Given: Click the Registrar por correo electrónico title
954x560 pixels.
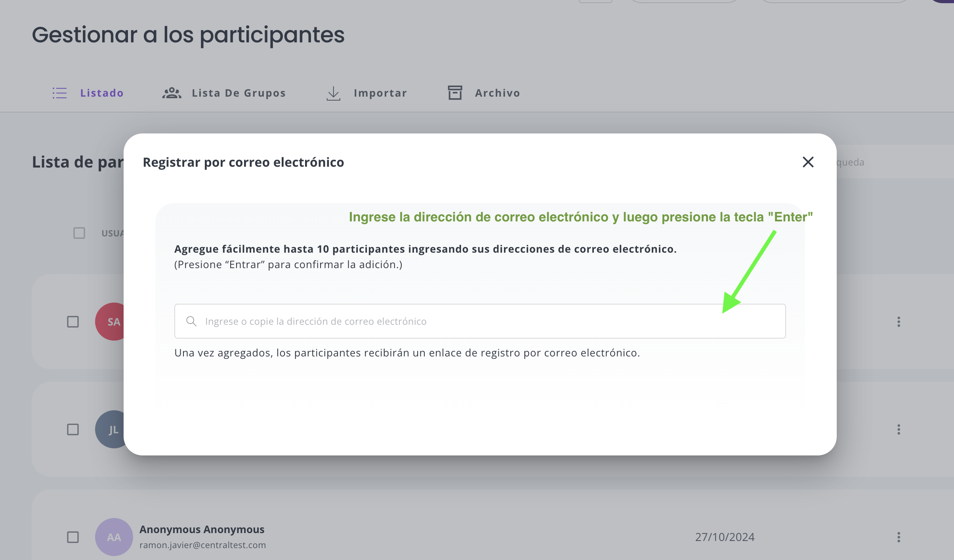Looking at the screenshot, I should [243, 162].
